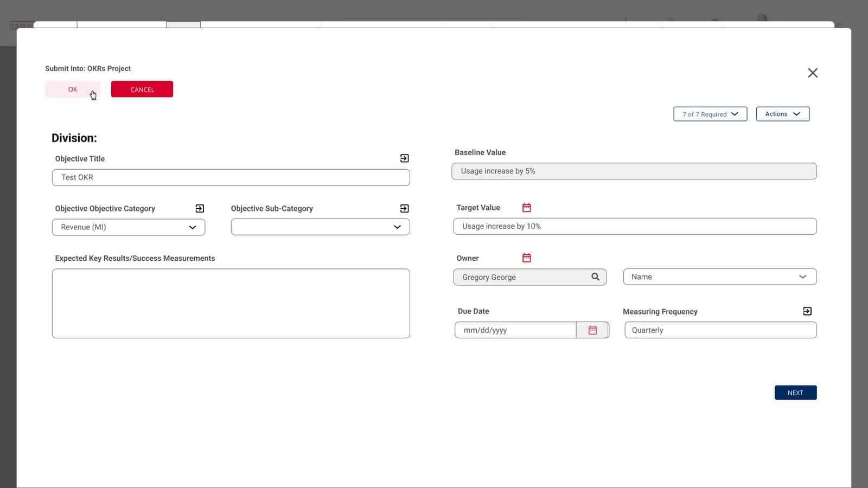Image resolution: width=868 pixels, height=488 pixels.
Task: Click the Gregory George owner field
Action: click(529, 277)
